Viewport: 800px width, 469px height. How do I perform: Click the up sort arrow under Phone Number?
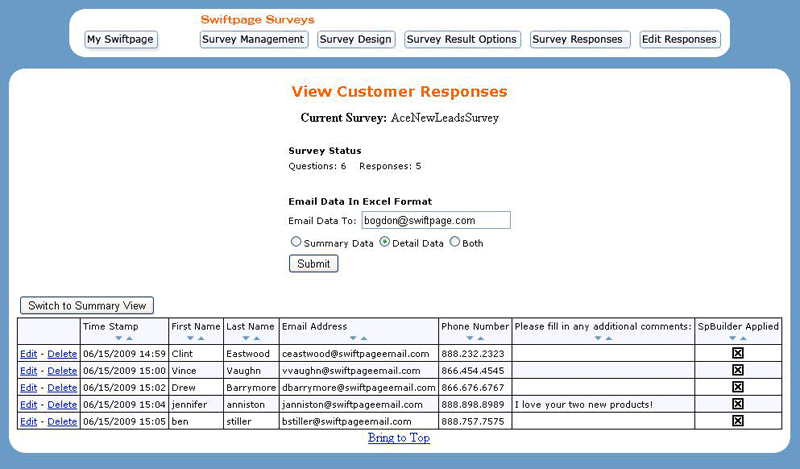[481, 338]
